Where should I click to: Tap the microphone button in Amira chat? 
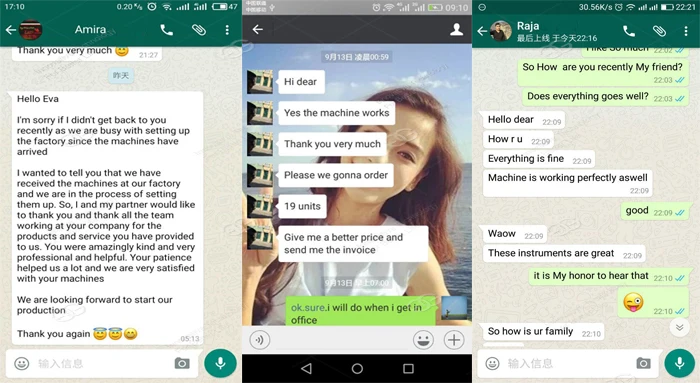[x=220, y=363]
